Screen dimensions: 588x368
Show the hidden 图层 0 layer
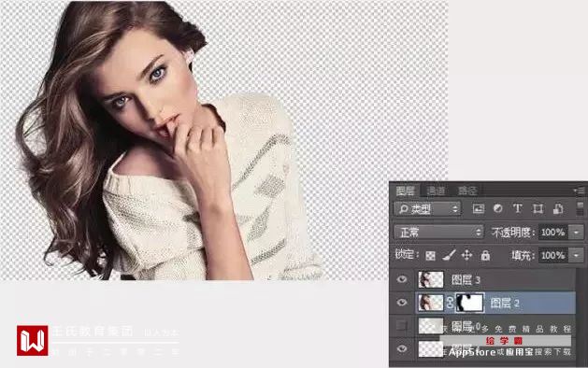point(402,326)
